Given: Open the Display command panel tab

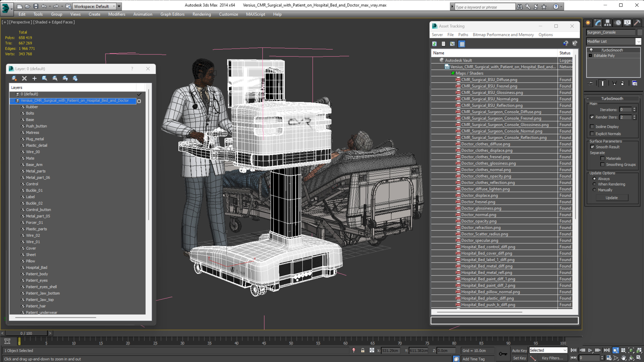Looking at the screenshot, I should (x=627, y=23).
